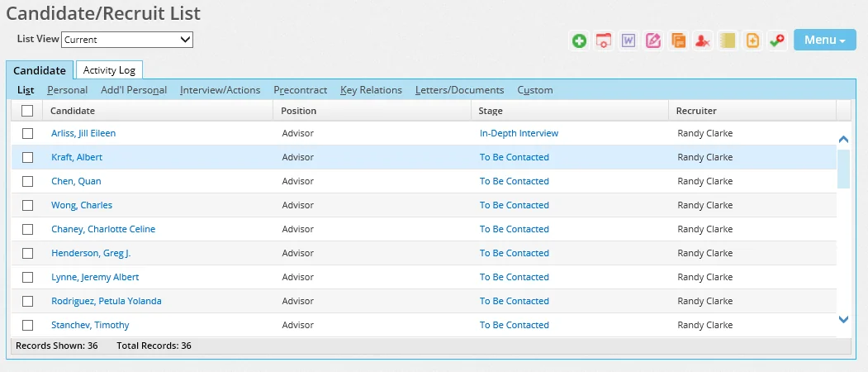The image size is (868, 372).
Task: Check the box for Henderson, Greg J.
Action: click(27, 253)
